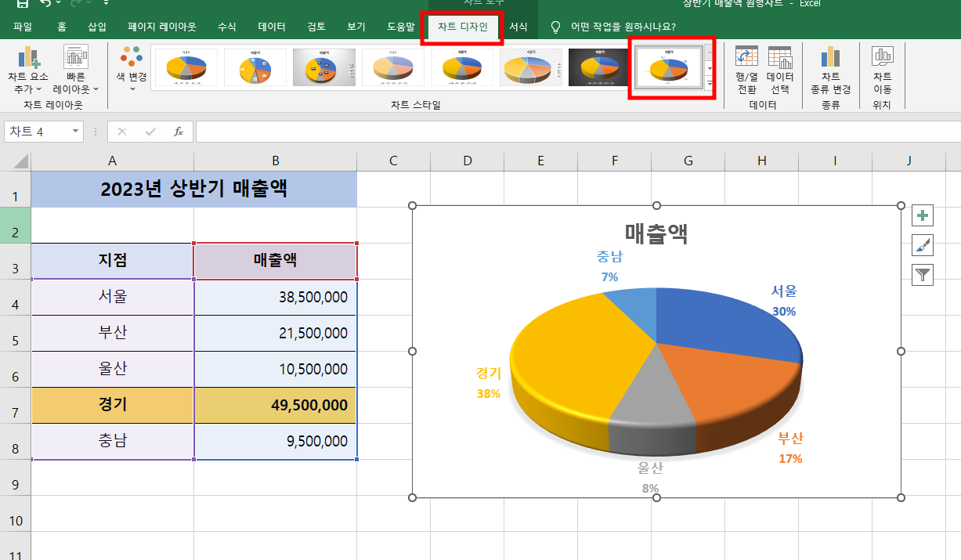Select cell with value 38,500,000
This screenshot has width=961, height=560.
pos(275,297)
